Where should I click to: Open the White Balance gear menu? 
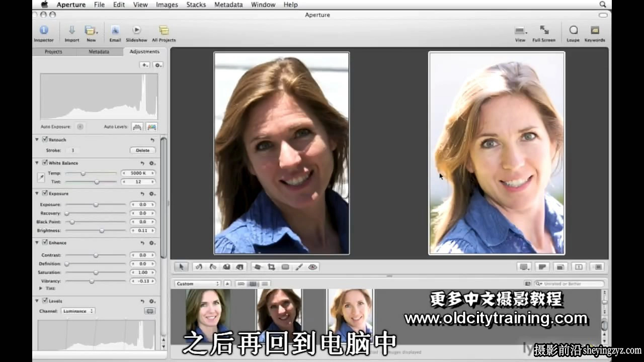(152, 163)
